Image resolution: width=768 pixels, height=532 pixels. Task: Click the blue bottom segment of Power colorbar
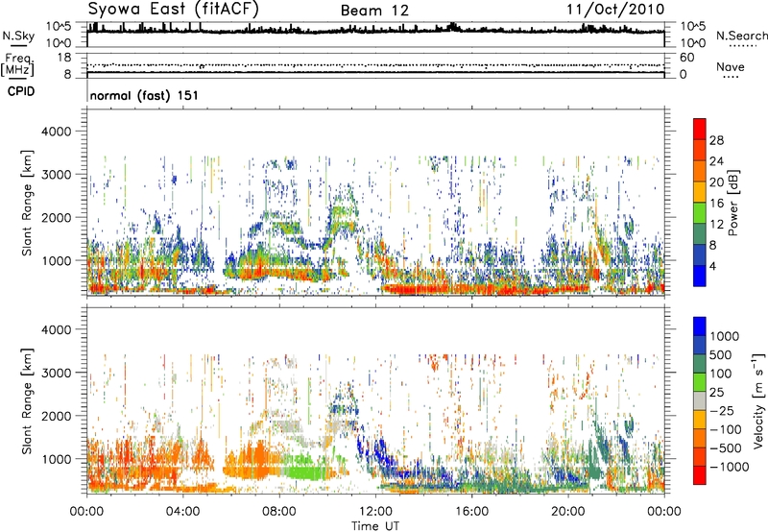700,276
